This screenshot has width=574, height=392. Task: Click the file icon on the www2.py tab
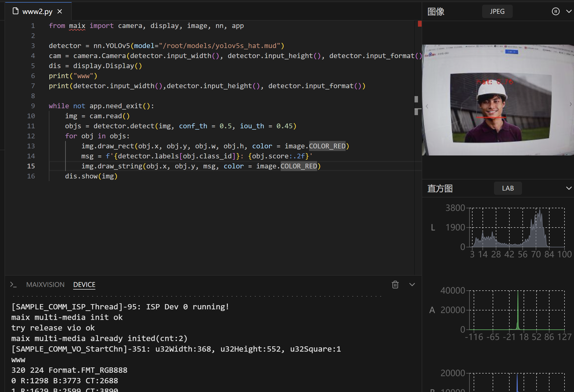(x=16, y=11)
